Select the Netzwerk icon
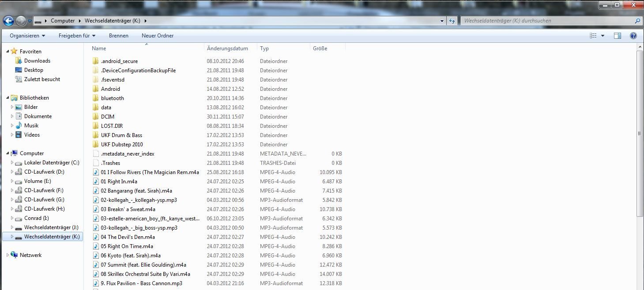This screenshot has height=290, width=644. [x=14, y=255]
